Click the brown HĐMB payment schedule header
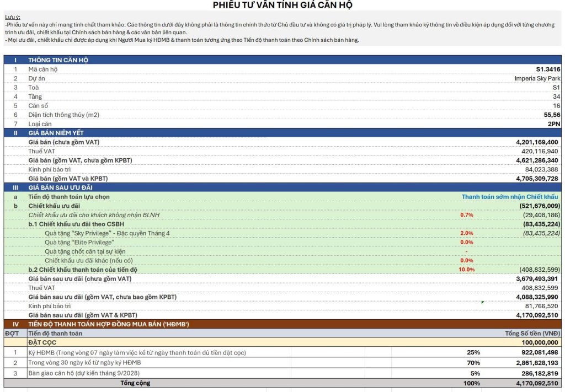Viewport: 565px width, 392px height. [x=282, y=324]
